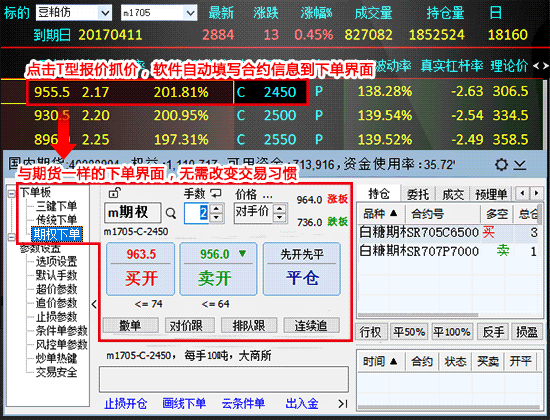Click the 买开 buy-open button

[x=141, y=269]
